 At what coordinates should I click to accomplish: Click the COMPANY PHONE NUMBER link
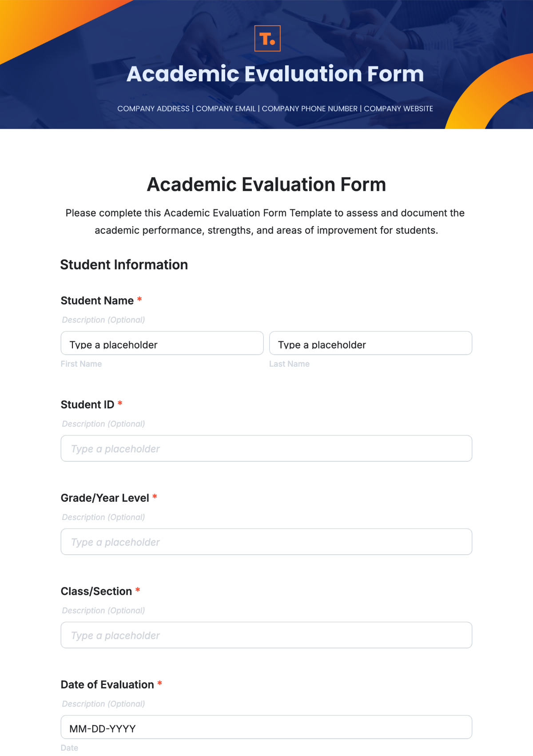(x=310, y=108)
